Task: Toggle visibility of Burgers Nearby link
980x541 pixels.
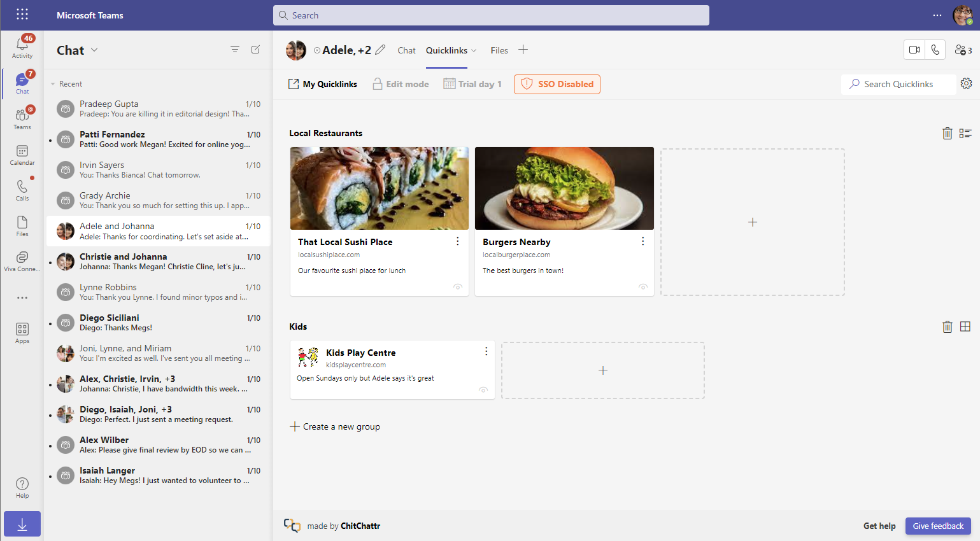Action: (643, 286)
